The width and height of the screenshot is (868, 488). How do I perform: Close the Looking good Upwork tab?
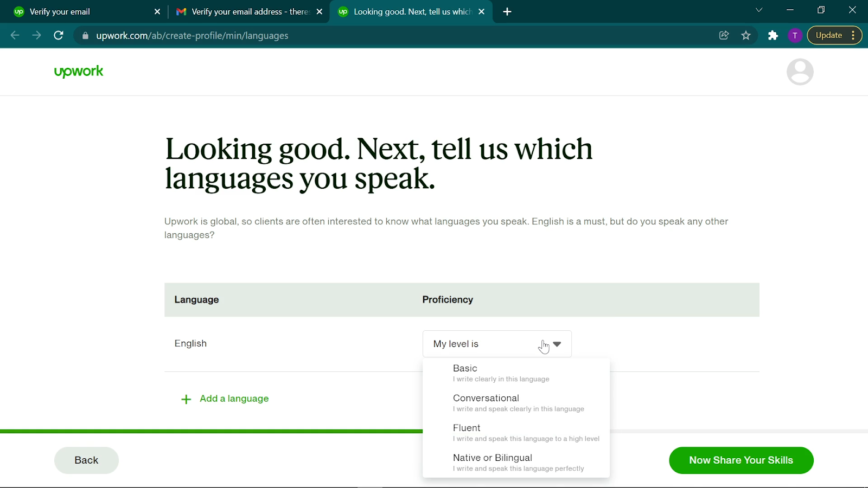(x=481, y=12)
